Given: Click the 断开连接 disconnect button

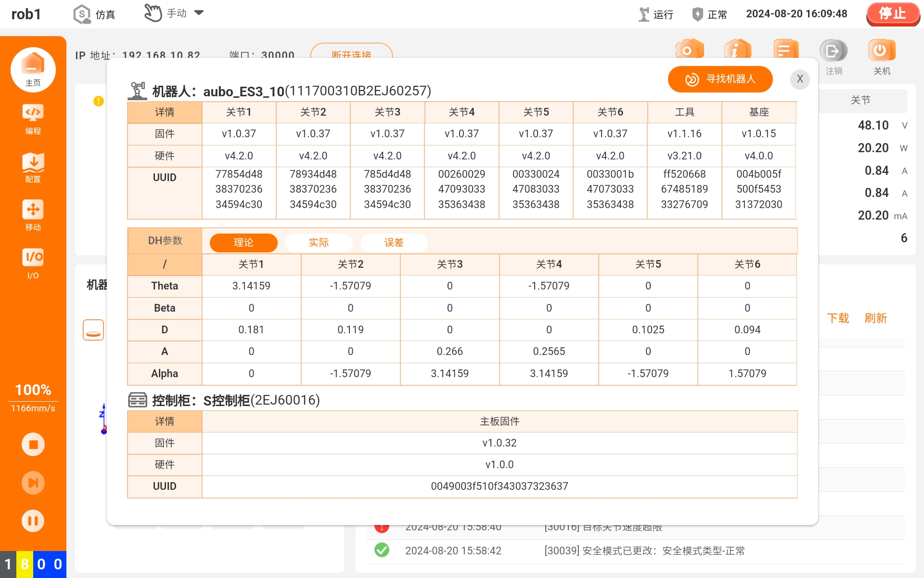Looking at the screenshot, I should [351, 52].
